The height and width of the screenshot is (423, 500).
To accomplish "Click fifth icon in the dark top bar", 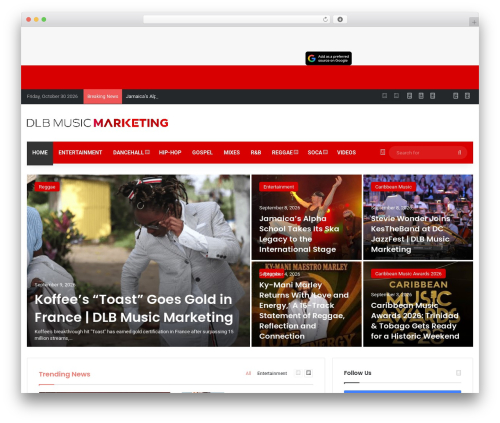I will 432,96.
